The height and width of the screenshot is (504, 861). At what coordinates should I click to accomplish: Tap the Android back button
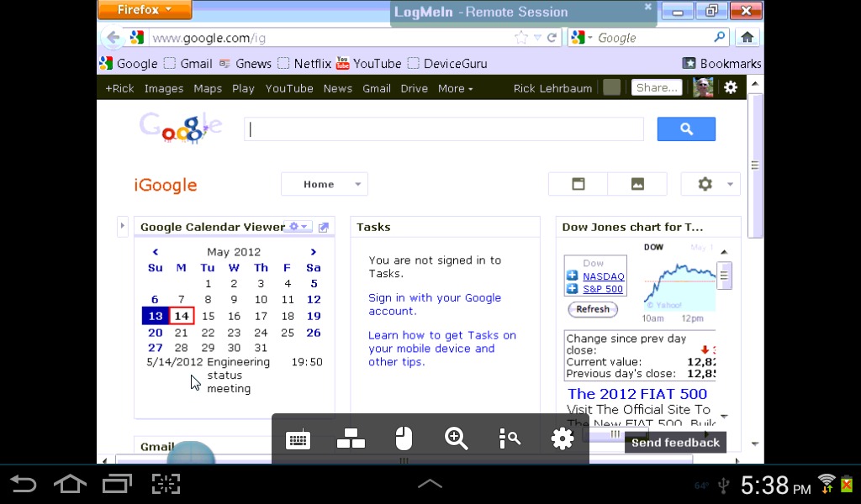[23, 484]
